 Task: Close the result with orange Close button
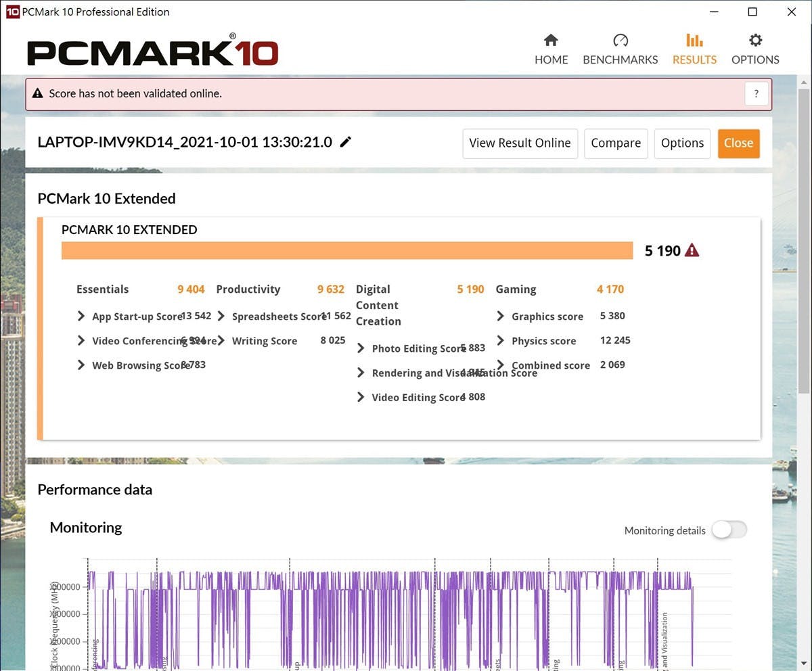[738, 143]
